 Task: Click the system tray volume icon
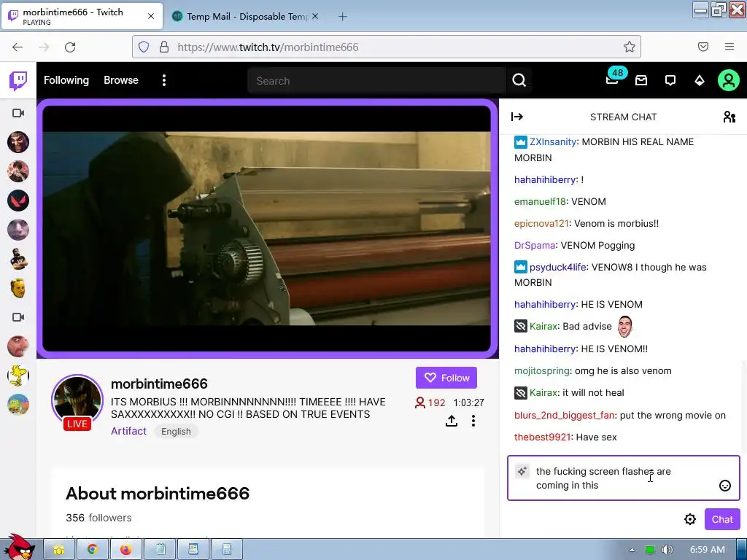[667, 550]
